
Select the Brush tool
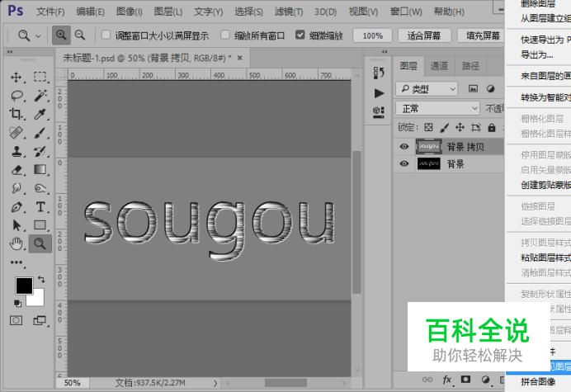click(x=40, y=133)
